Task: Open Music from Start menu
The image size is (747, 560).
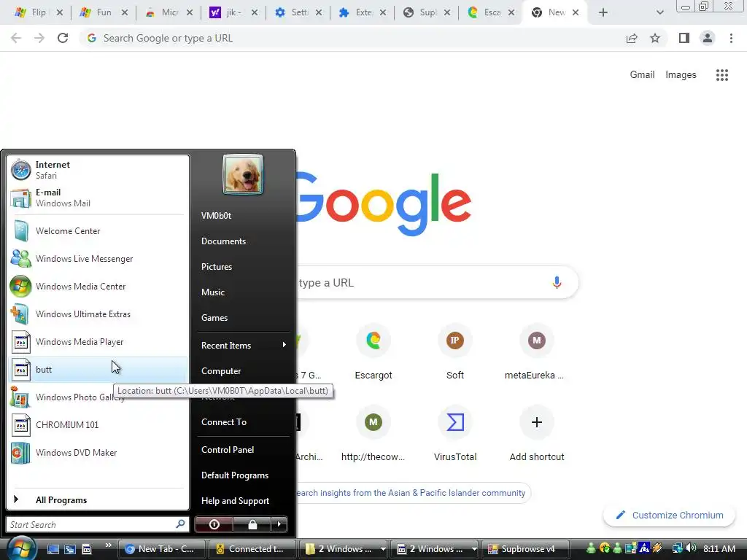Action: [213, 292]
